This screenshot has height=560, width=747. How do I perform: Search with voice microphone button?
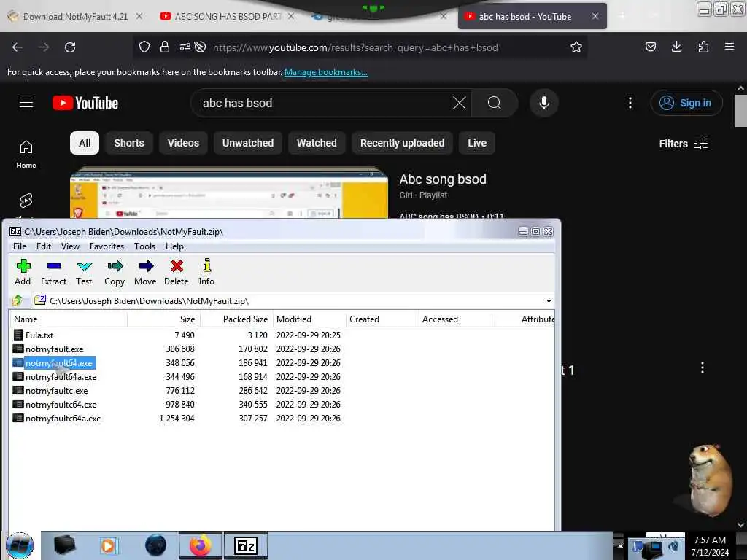[544, 103]
